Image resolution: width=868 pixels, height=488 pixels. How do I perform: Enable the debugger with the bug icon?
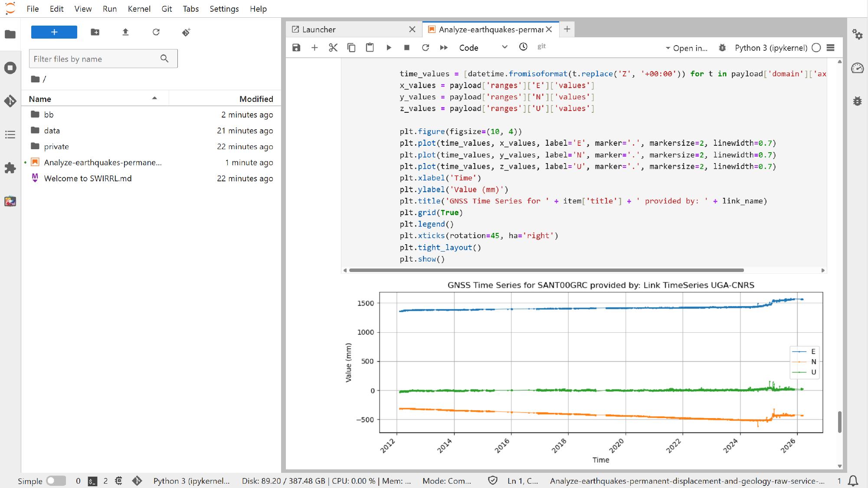[722, 48]
